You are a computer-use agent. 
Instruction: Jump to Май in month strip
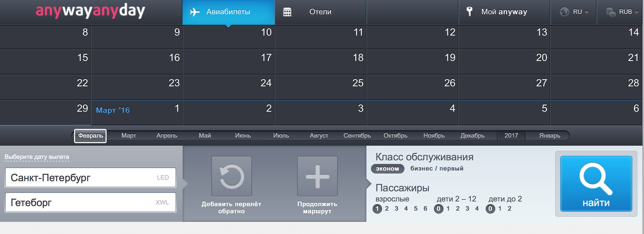(205, 136)
